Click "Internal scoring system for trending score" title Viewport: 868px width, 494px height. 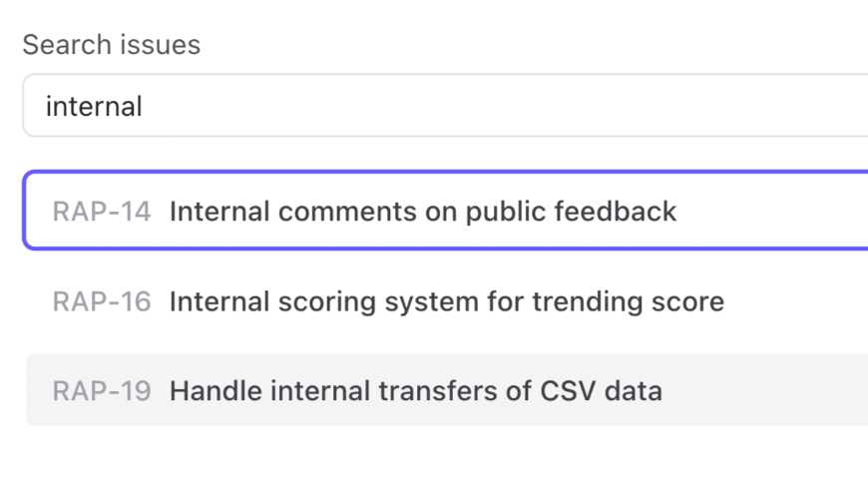[446, 301]
